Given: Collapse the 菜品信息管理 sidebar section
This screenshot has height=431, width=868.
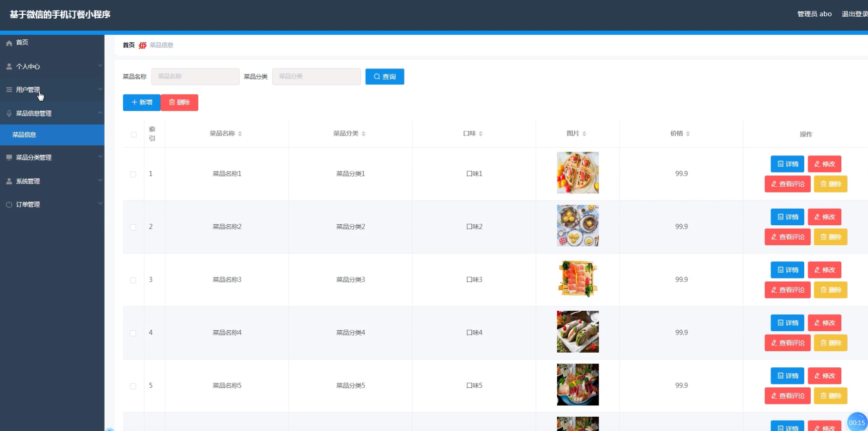Looking at the screenshot, I should pos(52,113).
